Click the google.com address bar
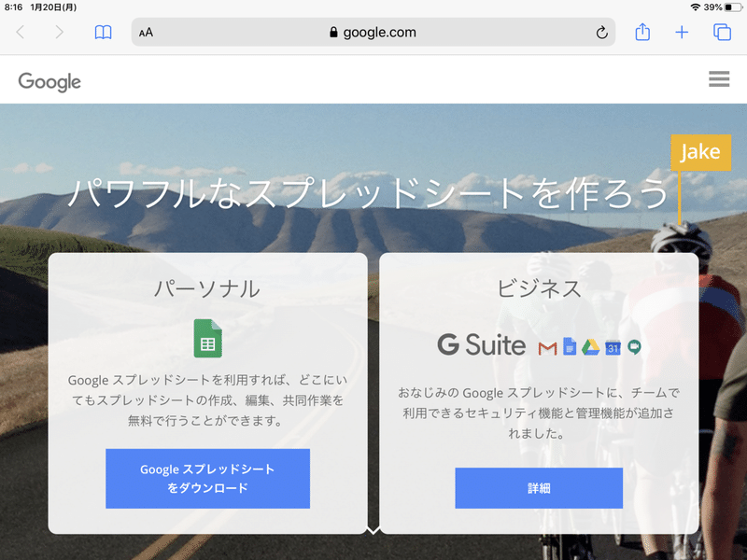The image size is (747, 560). click(x=373, y=32)
